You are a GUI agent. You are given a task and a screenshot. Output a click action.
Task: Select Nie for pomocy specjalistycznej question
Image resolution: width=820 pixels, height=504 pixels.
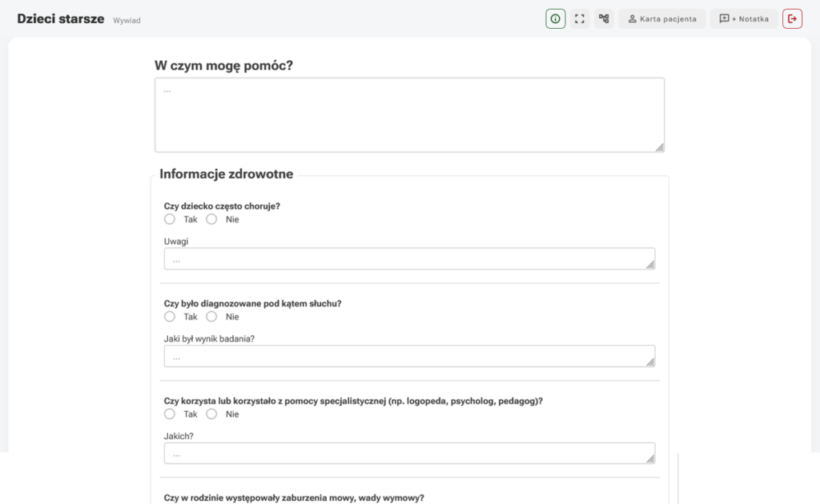(x=211, y=414)
